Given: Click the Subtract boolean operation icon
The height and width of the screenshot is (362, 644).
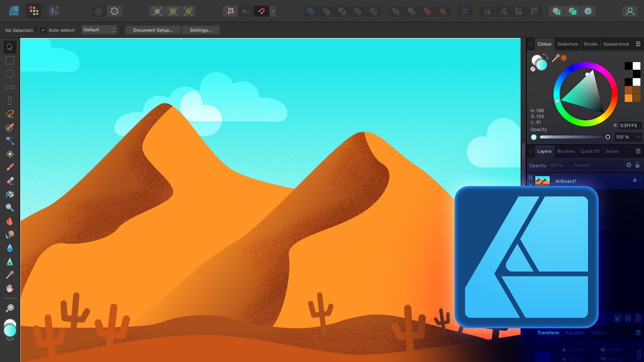Looking at the screenshot, I should 327,11.
